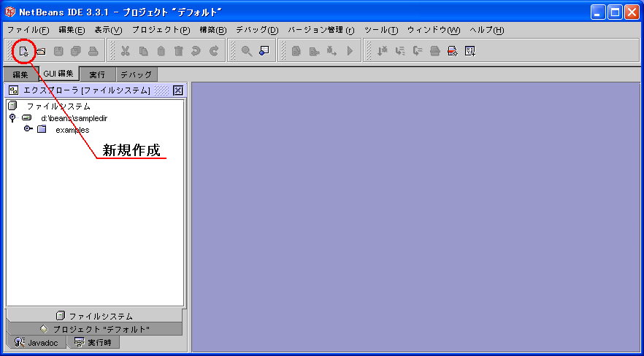Viewport: 644px width, 356px height.
Task: Open the ツール(T) menu
Action: click(x=381, y=31)
